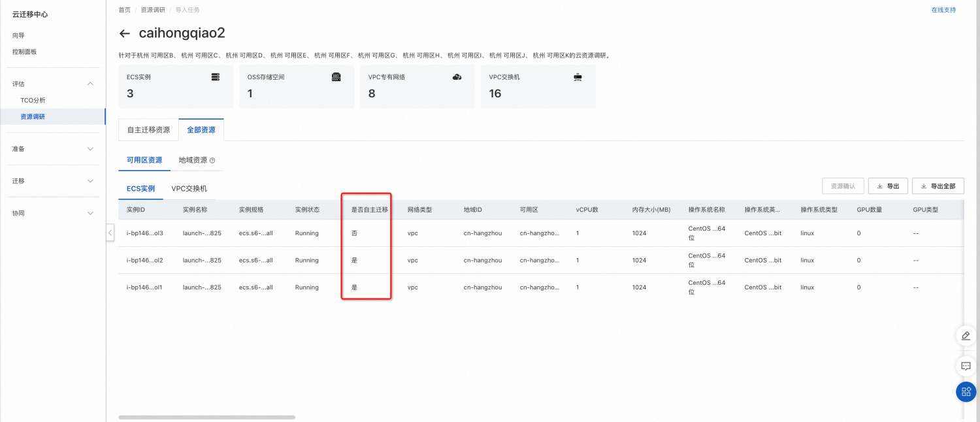Select the VPC交换机 table tab
Image resolution: width=980 pixels, height=422 pixels.
tap(189, 188)
